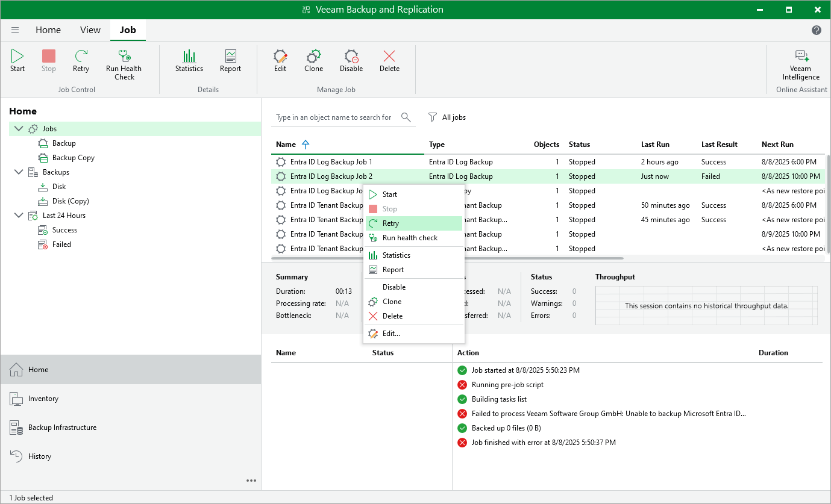Click the navigation pane overflow dots
Viewport: 831px width, 504px height.
tap(251, 481)
